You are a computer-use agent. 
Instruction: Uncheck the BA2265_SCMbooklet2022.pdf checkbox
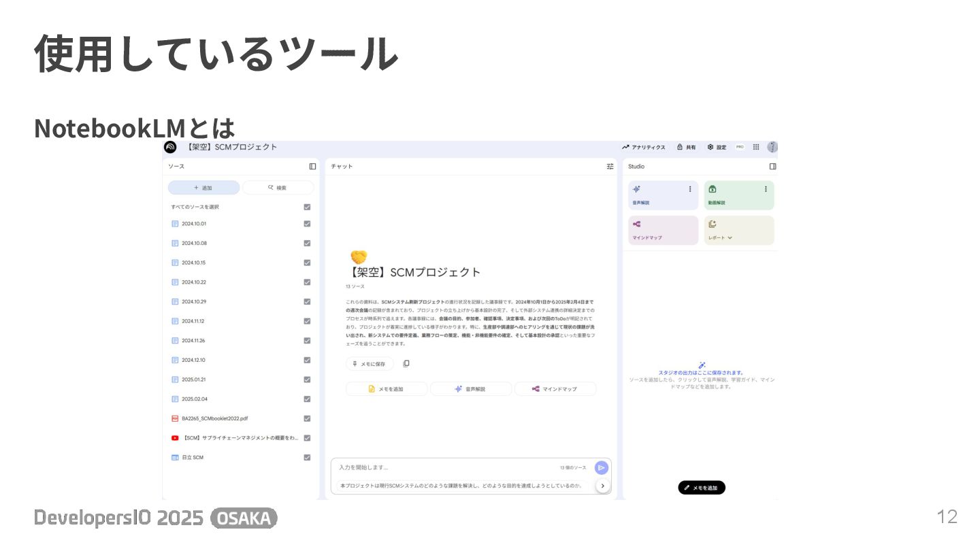307,418
